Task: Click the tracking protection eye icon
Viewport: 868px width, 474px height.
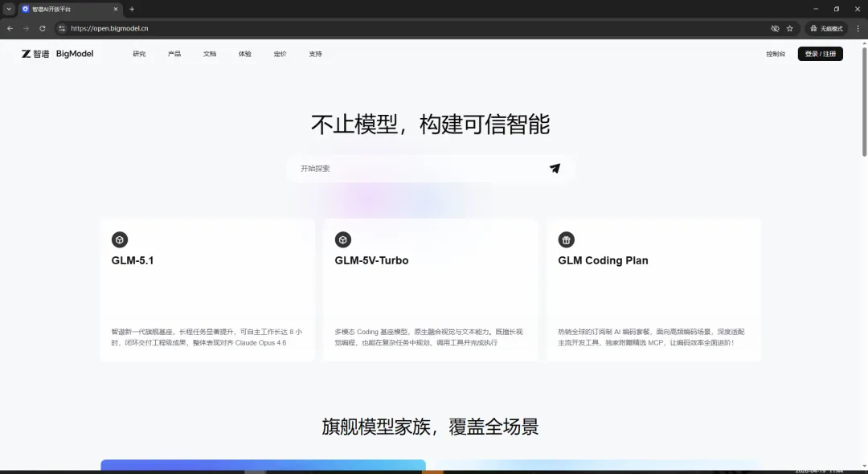Action: [775, 28]
